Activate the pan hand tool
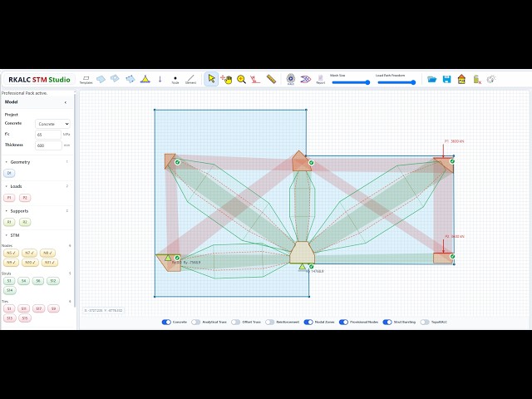The image size is (532, 399). point(226,80)
